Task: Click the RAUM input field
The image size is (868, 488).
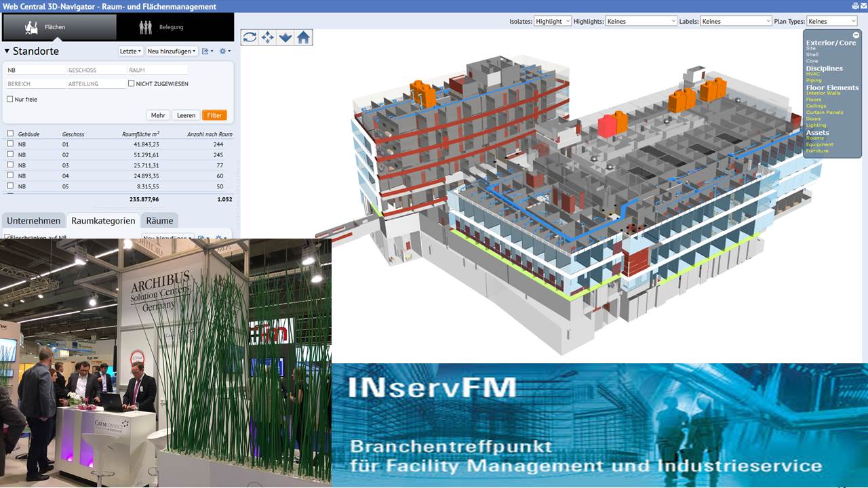Action: click(157, 70)
